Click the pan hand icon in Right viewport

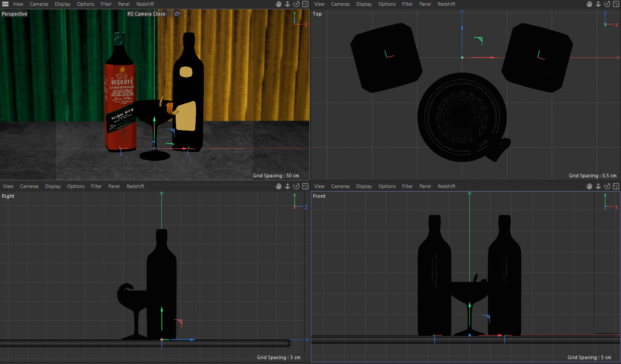(279, 186)
